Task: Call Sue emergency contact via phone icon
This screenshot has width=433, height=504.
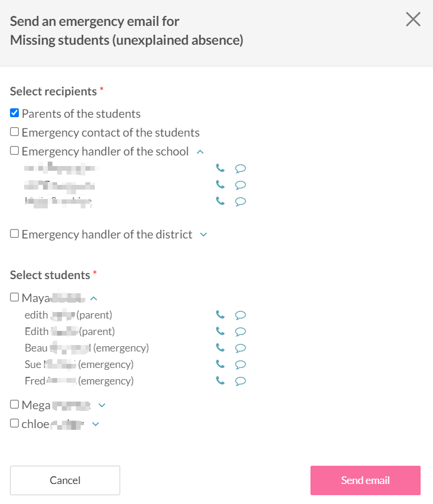Action: [x=220, y=364]
